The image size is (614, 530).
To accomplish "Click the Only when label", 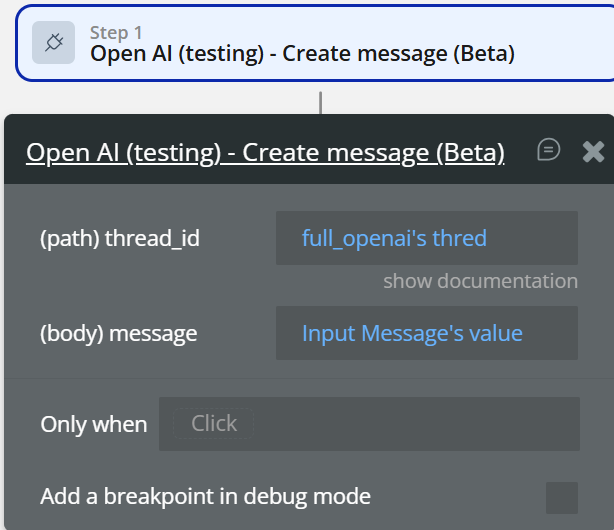I will point(93,424).
